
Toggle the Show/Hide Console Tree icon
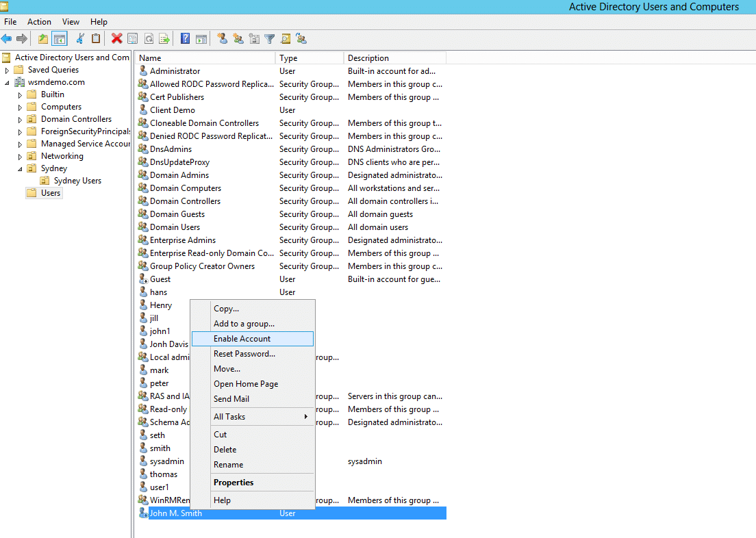point(60,38)
